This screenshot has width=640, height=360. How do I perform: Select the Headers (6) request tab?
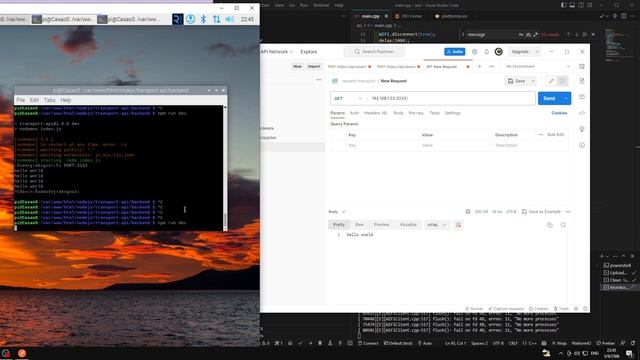point(376,113)
